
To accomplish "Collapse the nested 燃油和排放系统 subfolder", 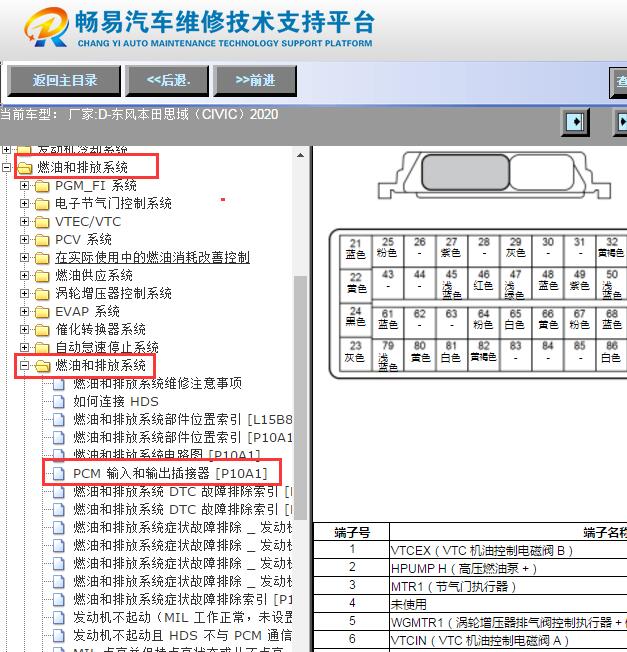I will (x=25, y=366).
